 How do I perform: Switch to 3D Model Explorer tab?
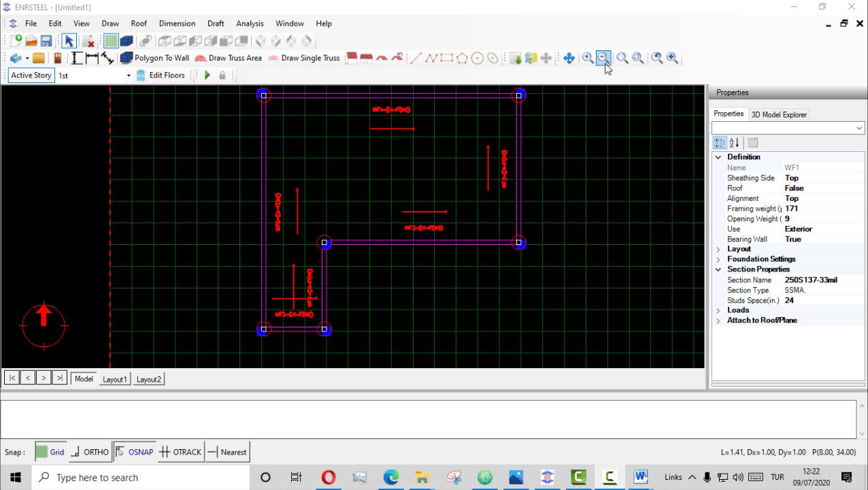pos(779,115)
